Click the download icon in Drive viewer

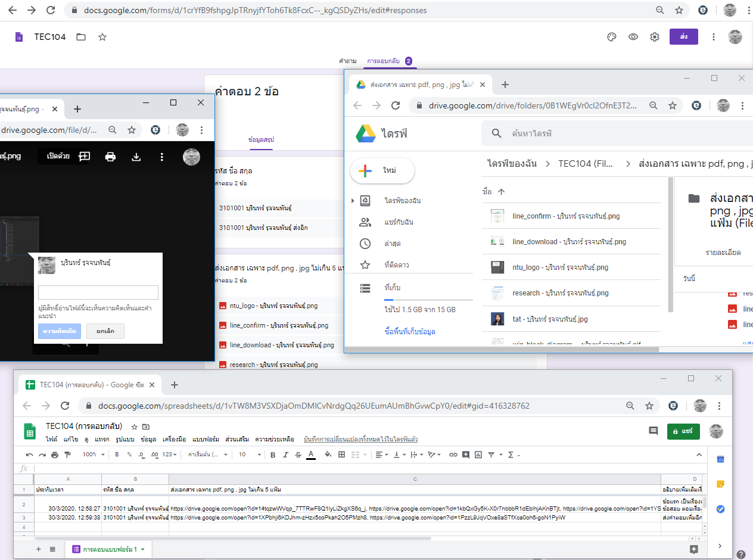[x=136, y=157]
